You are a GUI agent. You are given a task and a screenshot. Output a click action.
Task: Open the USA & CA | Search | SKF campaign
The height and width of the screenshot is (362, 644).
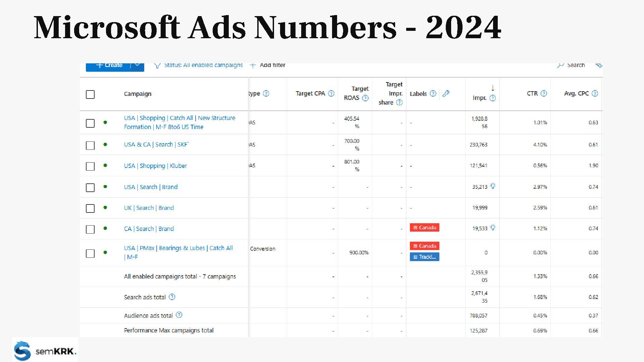(156, 144)
